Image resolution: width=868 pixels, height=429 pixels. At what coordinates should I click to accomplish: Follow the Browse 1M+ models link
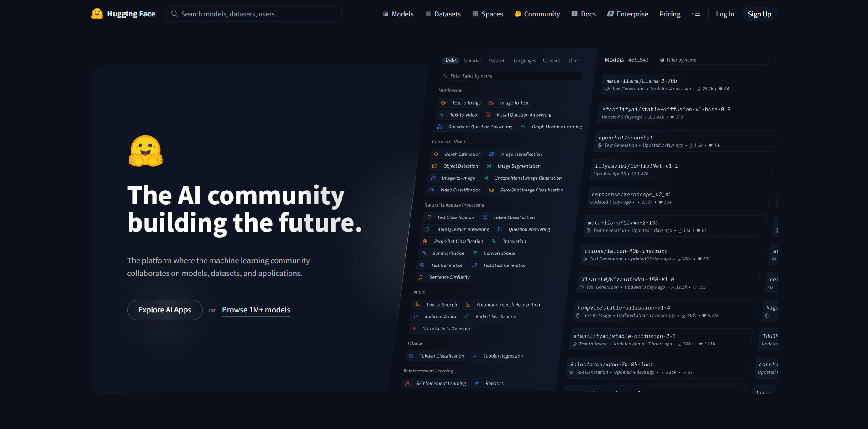256,310
